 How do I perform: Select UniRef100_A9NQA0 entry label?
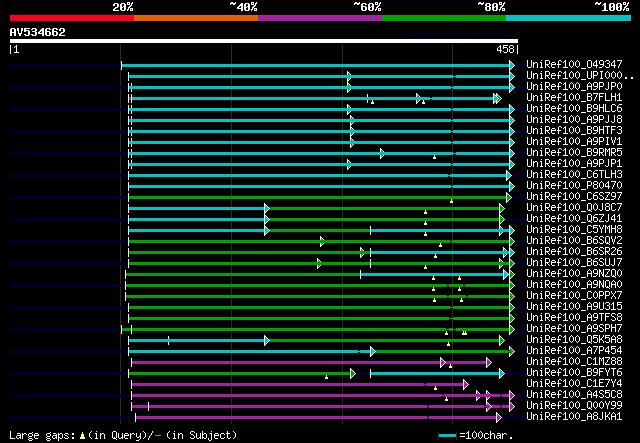pos(574,285)
